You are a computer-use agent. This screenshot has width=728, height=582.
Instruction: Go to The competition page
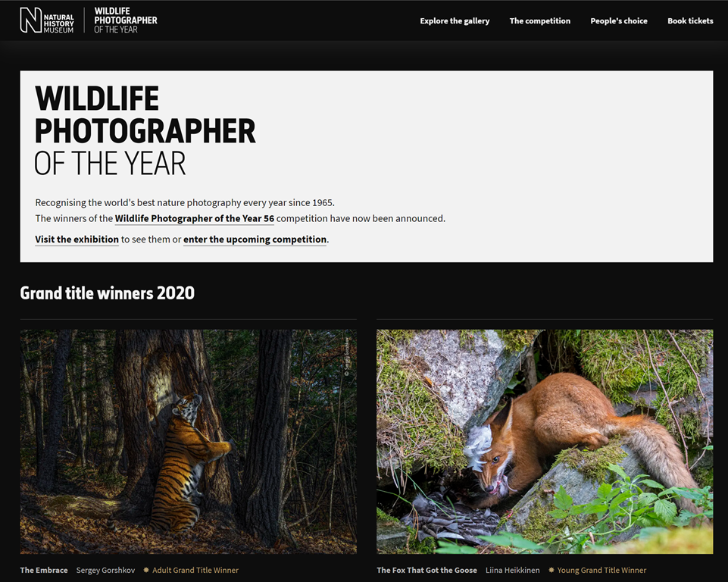[x=539, y=21]
